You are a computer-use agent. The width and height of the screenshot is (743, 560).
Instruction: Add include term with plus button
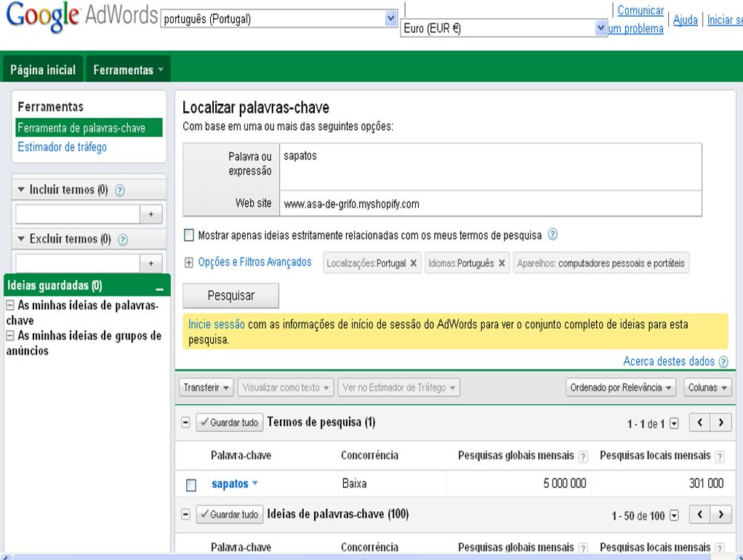coord(151,215)
